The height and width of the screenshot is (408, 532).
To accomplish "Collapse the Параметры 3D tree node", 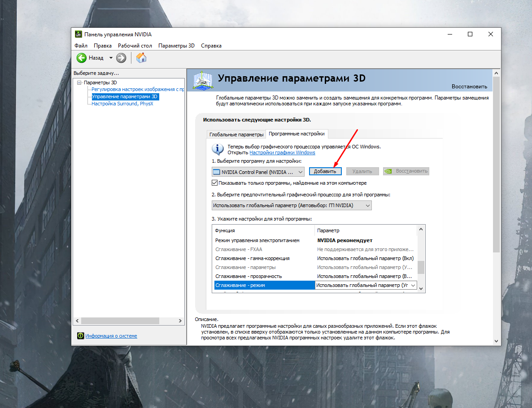I will (x=79, y=82).
